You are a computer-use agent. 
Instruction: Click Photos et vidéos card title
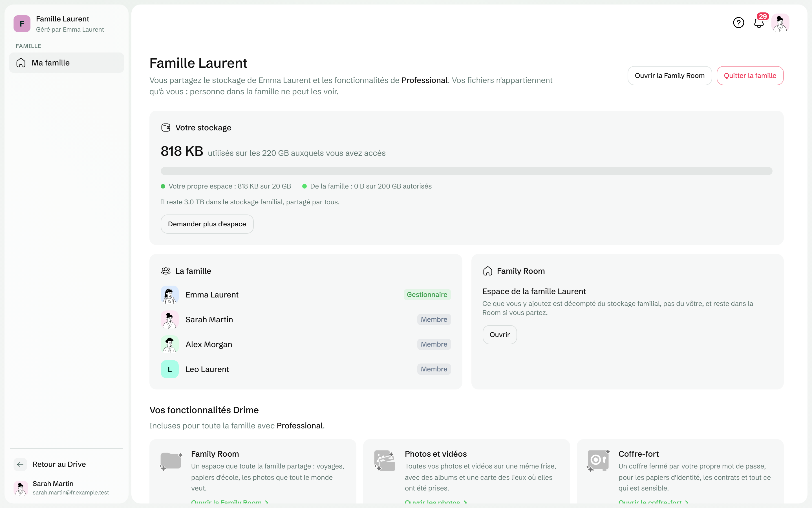[x=436, y=454]
